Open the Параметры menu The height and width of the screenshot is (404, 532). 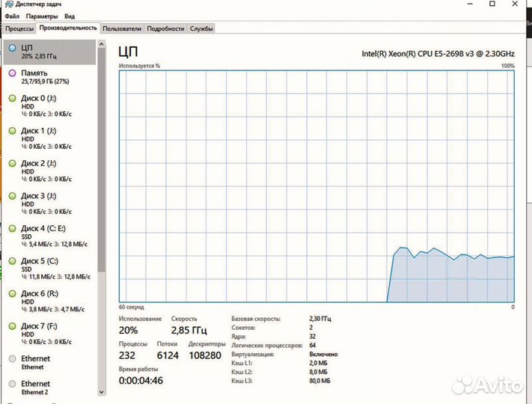coord(41,16)
